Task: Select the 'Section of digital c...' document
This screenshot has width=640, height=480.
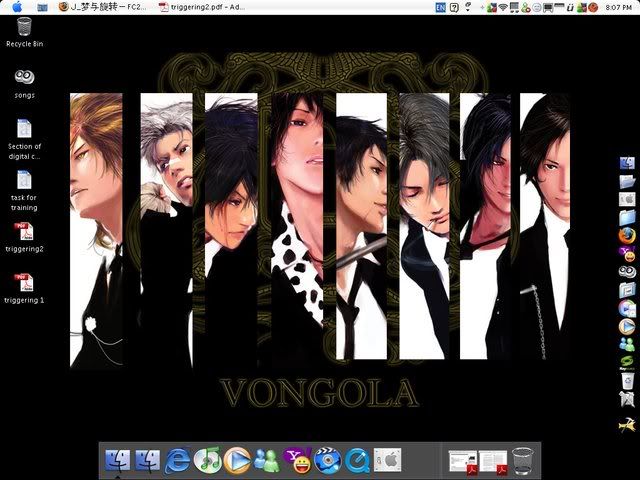Action: 24,140
